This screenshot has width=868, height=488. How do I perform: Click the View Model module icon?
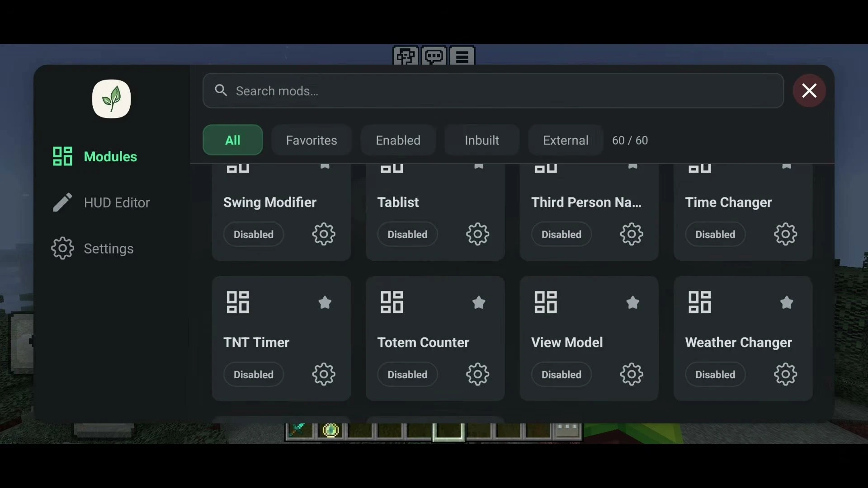pyautogui.click(x=546, y=302)
